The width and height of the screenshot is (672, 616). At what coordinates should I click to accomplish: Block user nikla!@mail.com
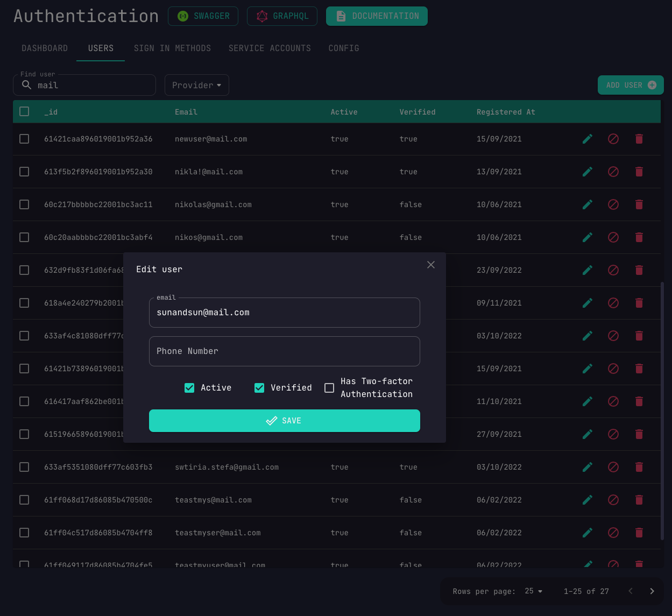coord(613,172)
